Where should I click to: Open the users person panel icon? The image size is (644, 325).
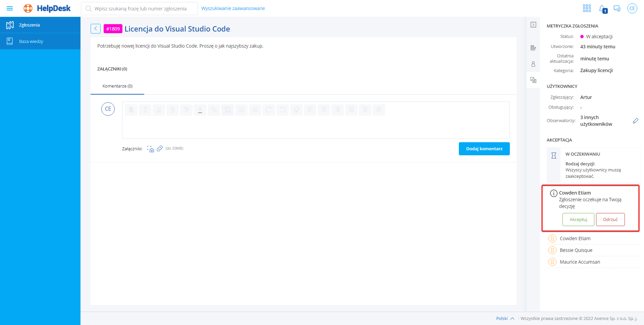(x=533, y=64)
